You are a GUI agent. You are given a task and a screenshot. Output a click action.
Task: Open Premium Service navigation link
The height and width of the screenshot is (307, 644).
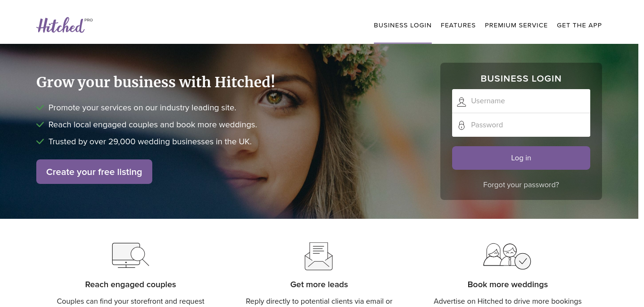[x=516, y=25]
